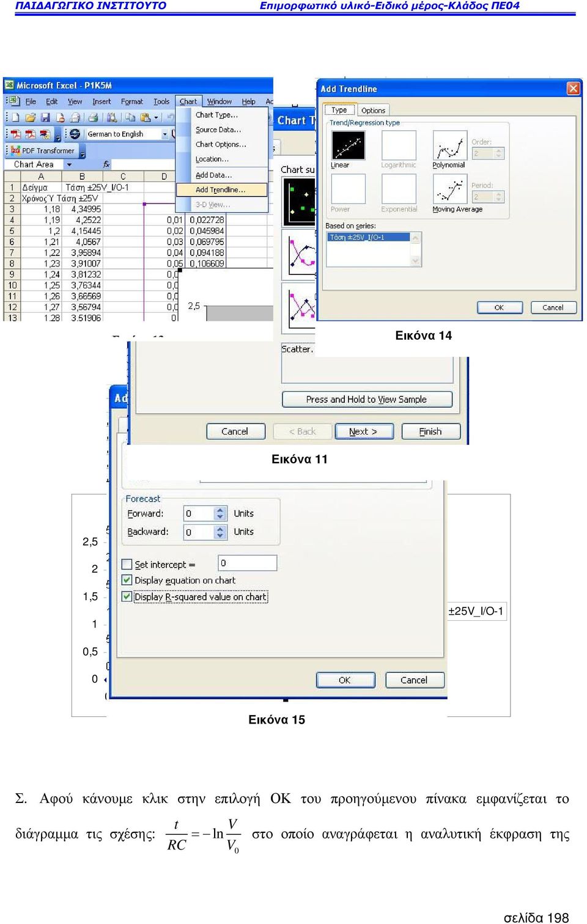This screenshot has height=924, width=587.
Task: Expand the Chart Area name box dropdown
Action: pos(69,164)
